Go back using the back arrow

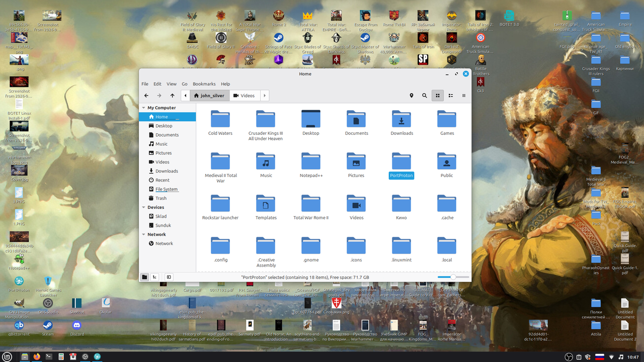tap(146, 96)
